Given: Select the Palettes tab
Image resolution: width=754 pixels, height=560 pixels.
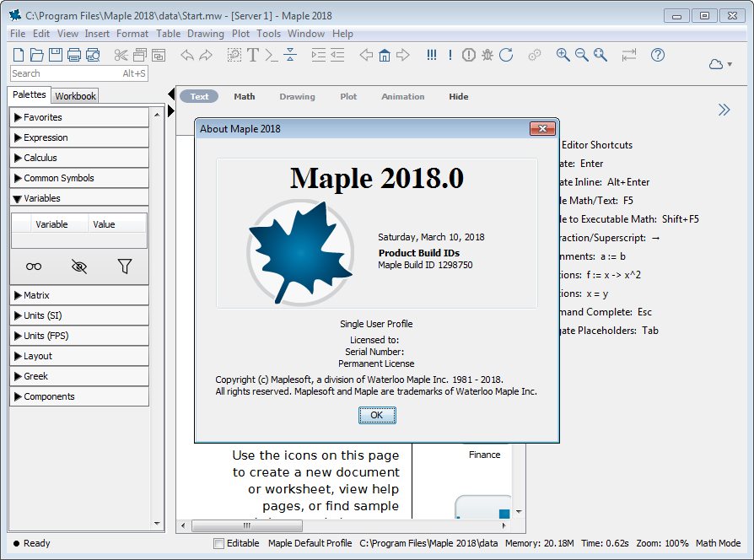Looking at the screenshot, I should [30, 94].
